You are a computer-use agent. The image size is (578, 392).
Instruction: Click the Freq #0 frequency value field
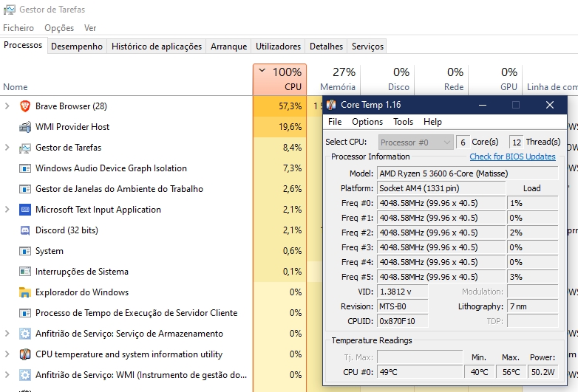(441, 203)
